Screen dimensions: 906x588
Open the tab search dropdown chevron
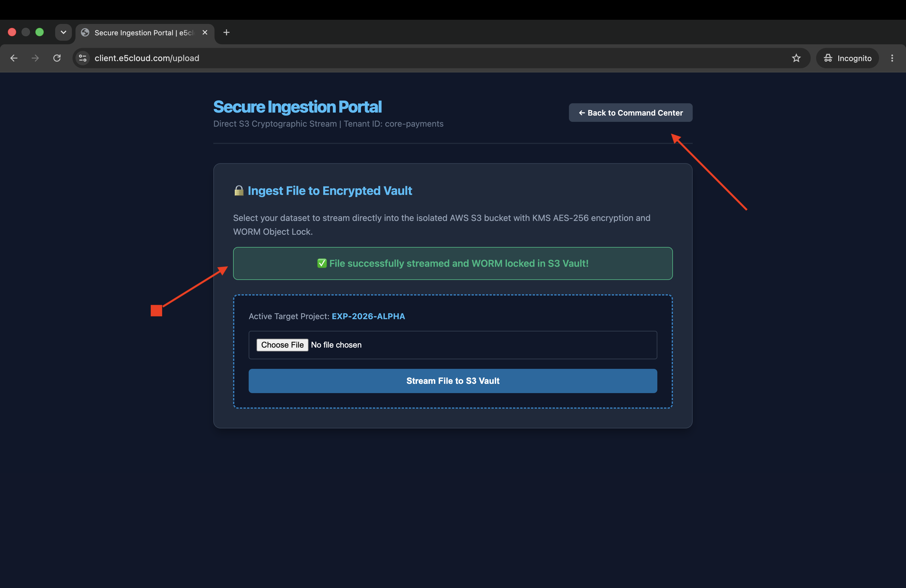64,32
